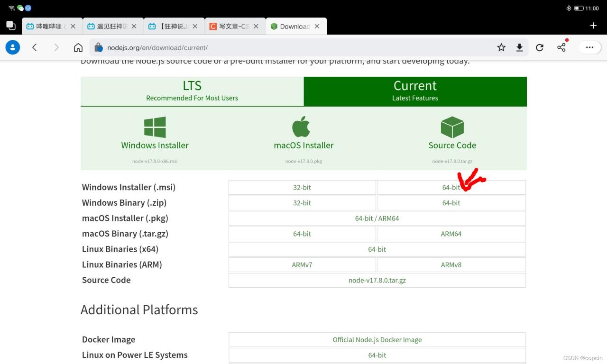This screenshot has width=607, height=364.
Task: Download the ARM64 macOS Binary (.tar.gz)
Action: 451,234
